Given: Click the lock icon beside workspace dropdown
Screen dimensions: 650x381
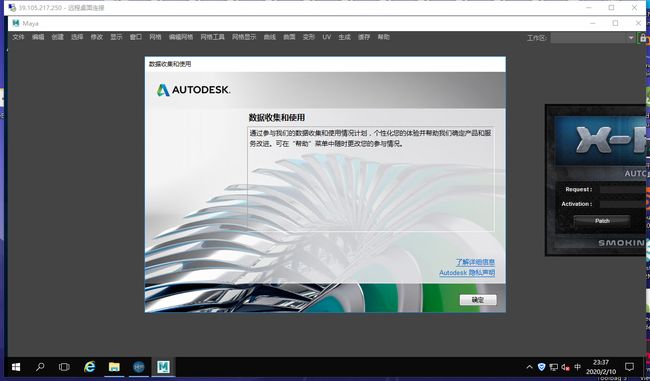Looking at the screenshot, I should coord(643,38).
